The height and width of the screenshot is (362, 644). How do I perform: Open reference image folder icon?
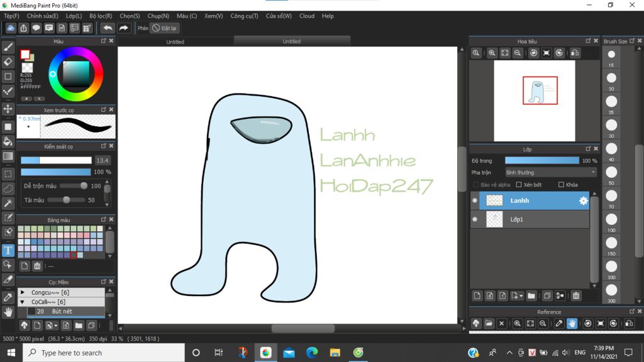click(489, 324)
